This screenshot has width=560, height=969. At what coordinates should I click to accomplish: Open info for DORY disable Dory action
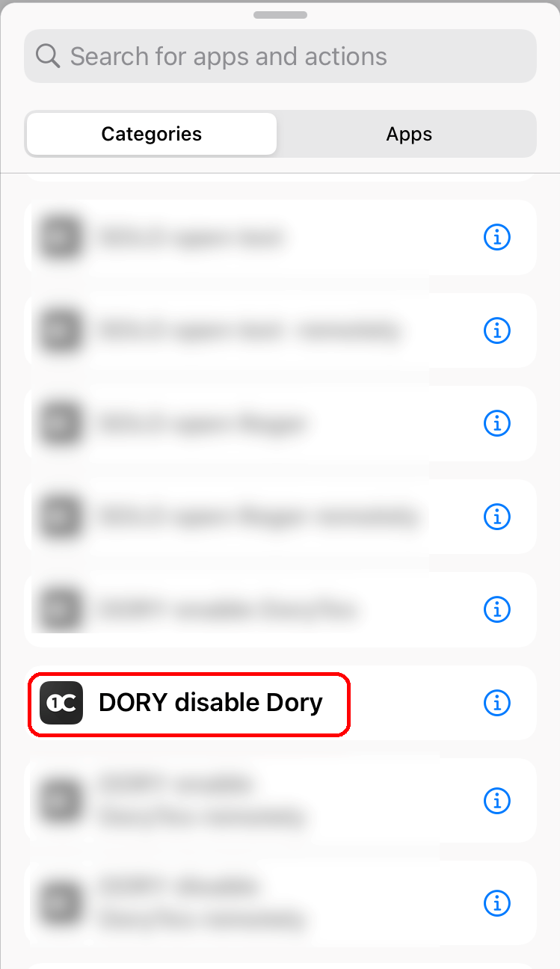496,703
